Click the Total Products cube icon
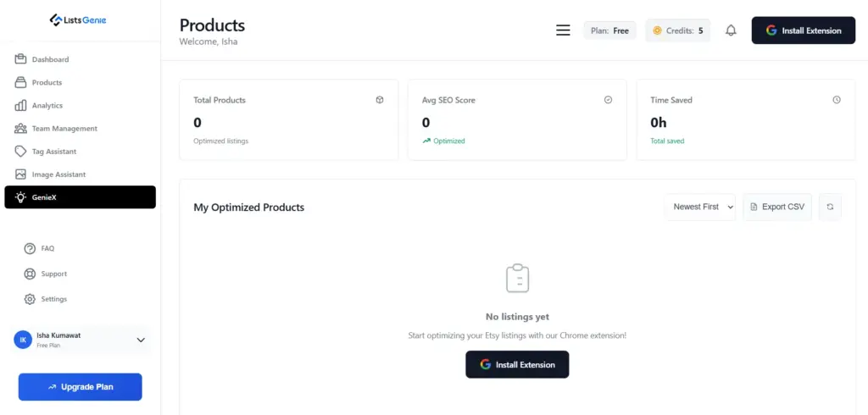This screenshot has height=415, width=868. 379,100
